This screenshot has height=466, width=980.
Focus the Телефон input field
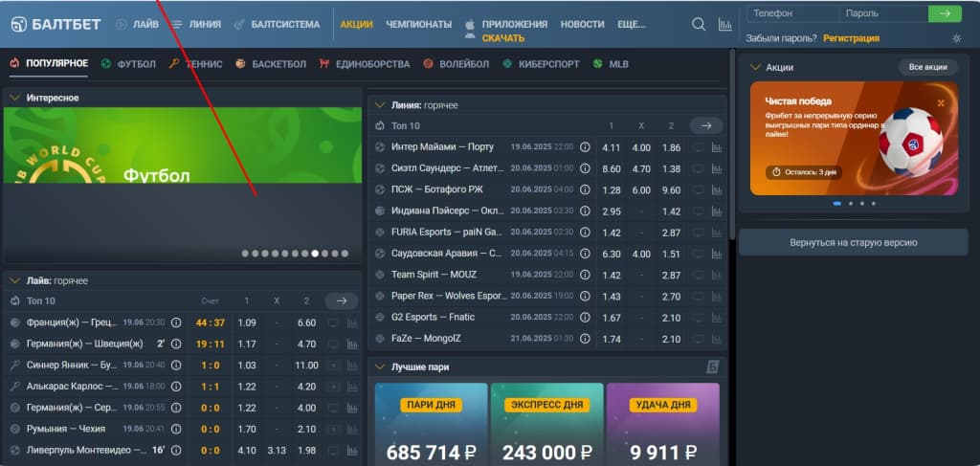point(791,13)
